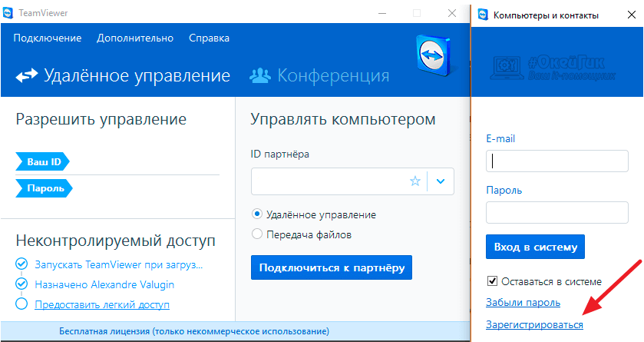Click the E-mail input field

[x=557, y=161]
